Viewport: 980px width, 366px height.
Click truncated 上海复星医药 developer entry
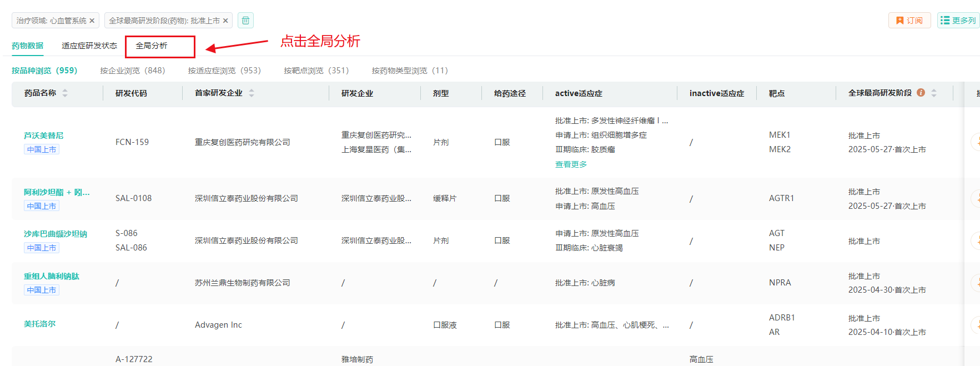click(x=376, y=149)
